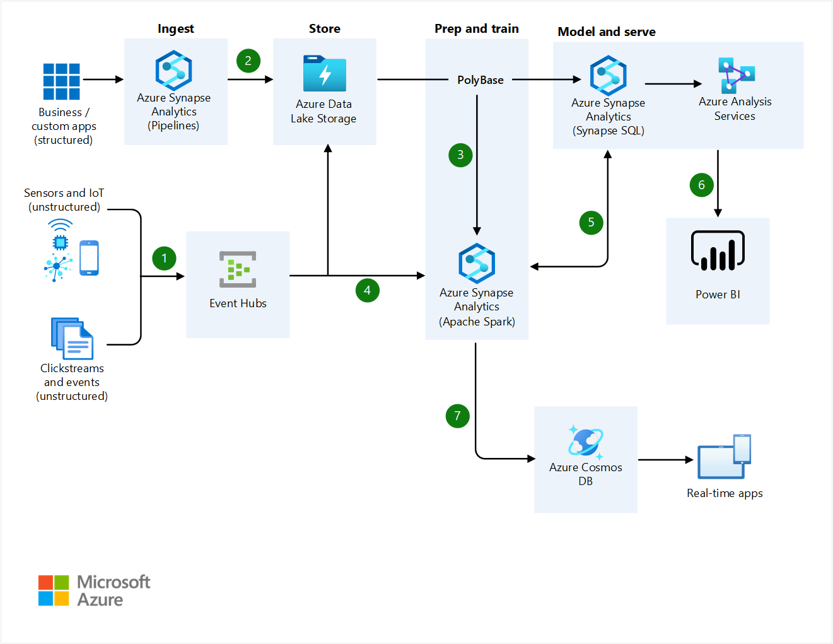Select the Power BI chart icon
Viewport: 833px width, 644px height.
(x=718, y=250)
